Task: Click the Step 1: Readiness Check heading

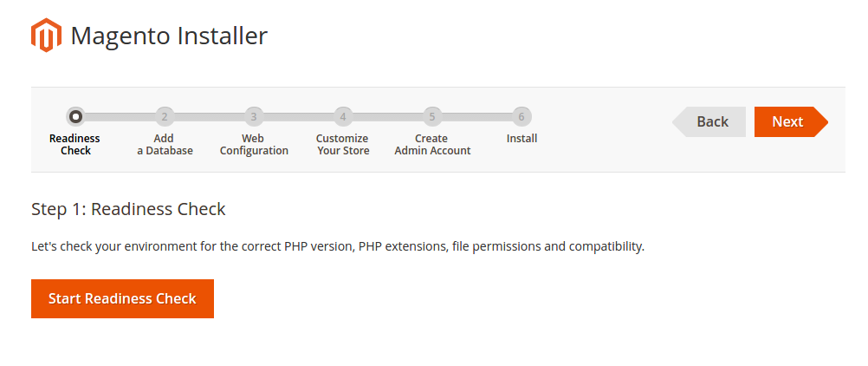Action: click(x=128, y=209)
